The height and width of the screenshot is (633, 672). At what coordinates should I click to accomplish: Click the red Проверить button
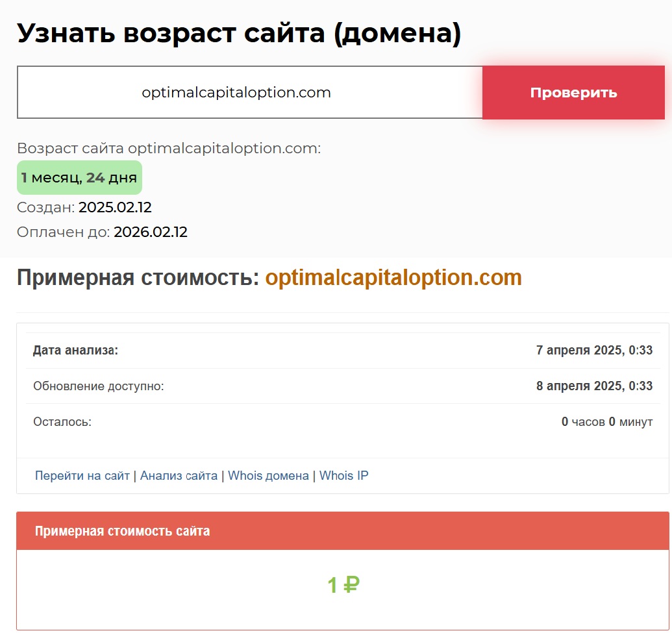(573, 92)
